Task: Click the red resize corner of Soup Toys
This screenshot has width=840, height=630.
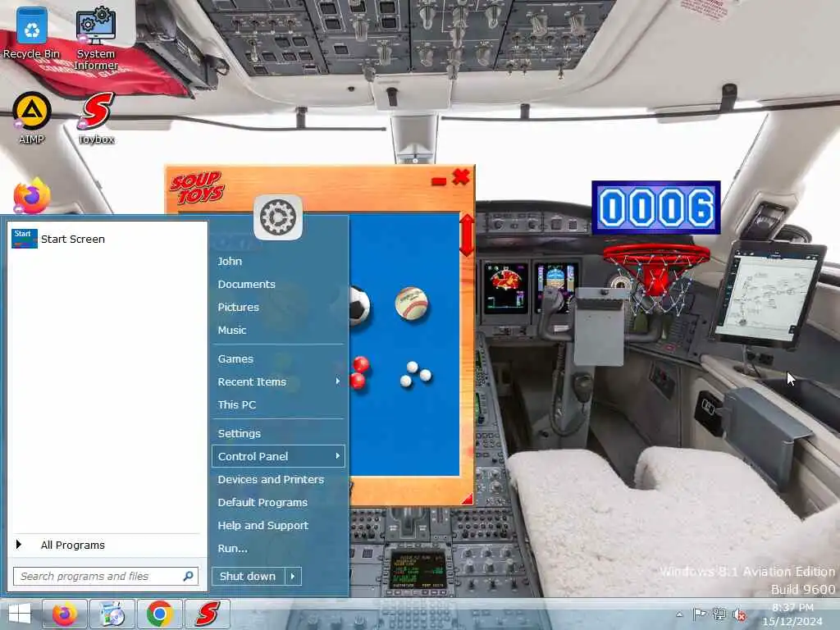Action: click(x=467, y=499)
